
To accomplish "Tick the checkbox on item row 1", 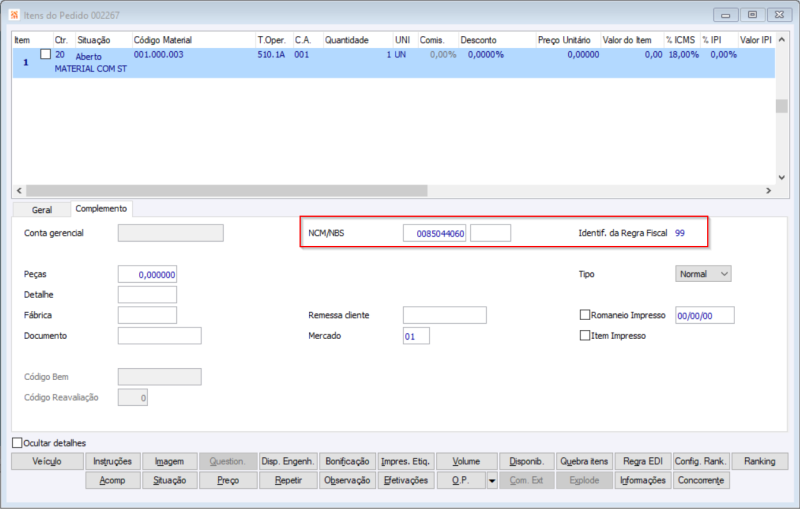I will 45,54.
